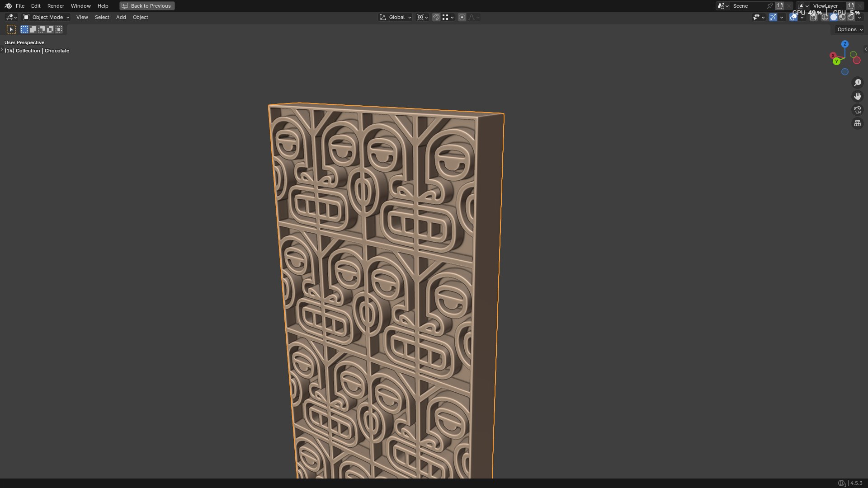868x488 pixels.
Task: Switch to Material Preview shading
Action: coord(842,17)
